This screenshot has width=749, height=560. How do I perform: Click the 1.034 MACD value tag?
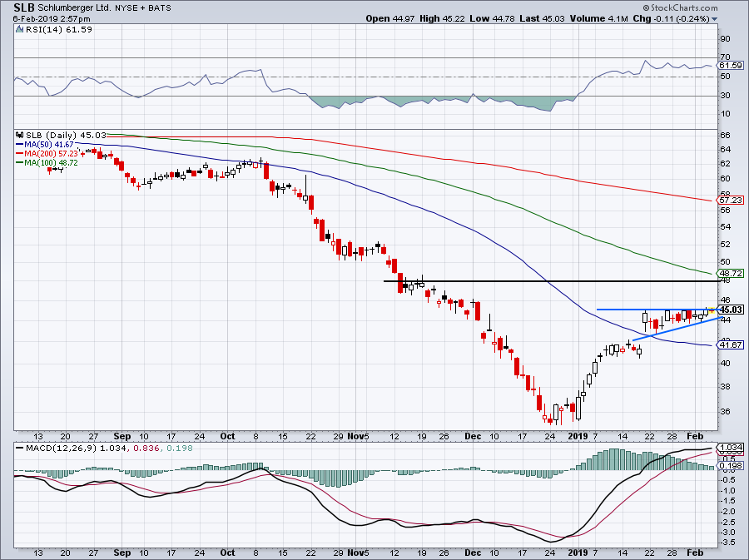(x=730, y=448)
